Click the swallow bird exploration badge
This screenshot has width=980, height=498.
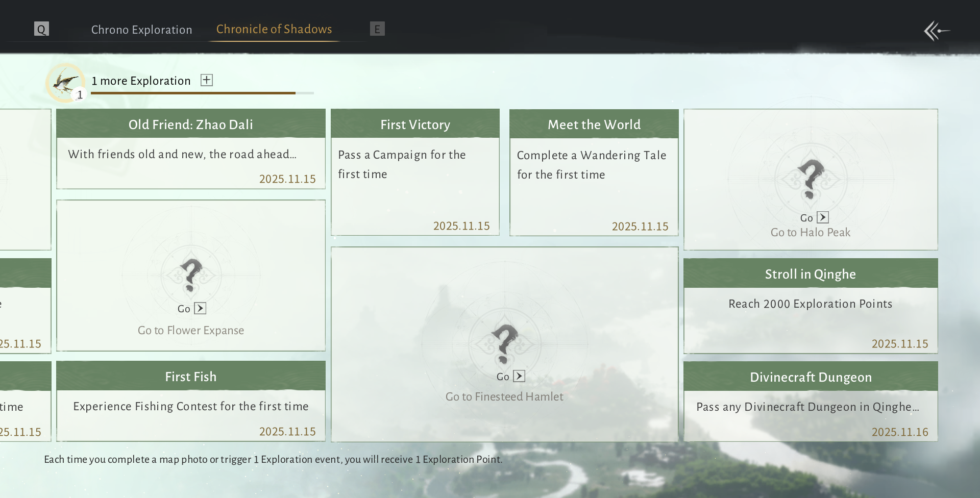pyautogui.click(x=65, y=83)
